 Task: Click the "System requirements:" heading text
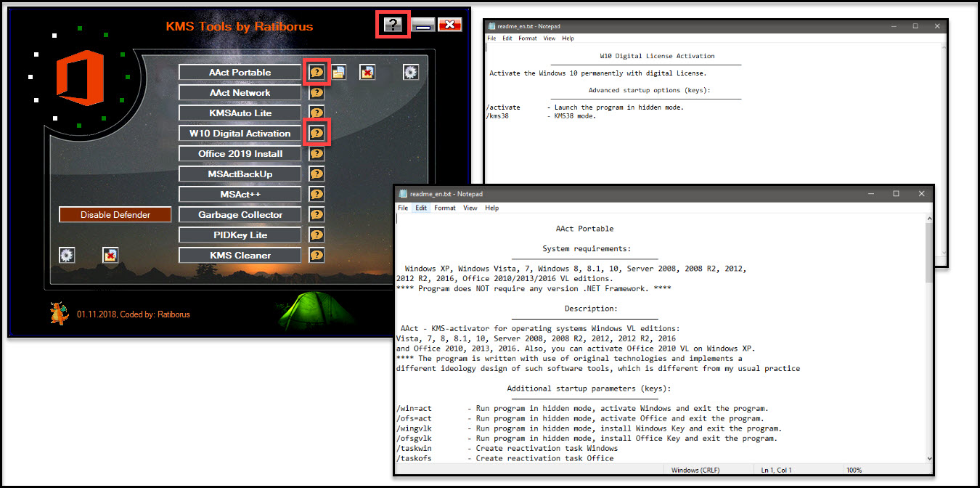tap(587, 248)
